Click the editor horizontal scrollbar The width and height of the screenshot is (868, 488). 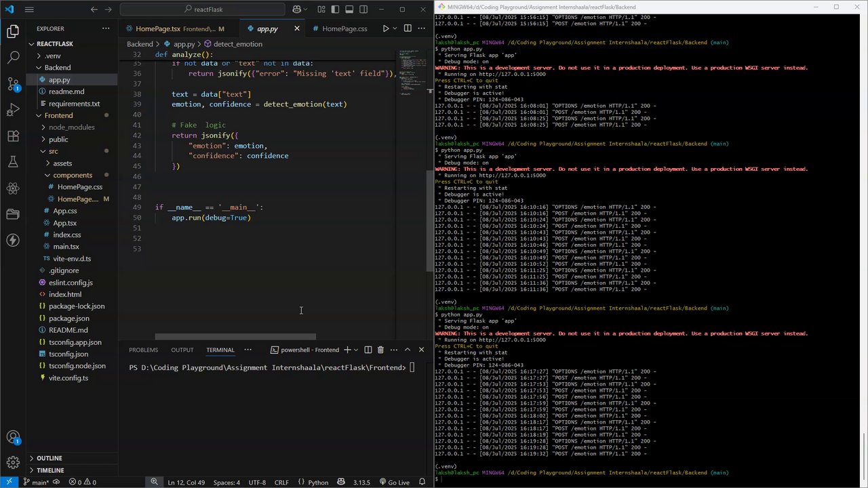pyautogui.click(x=235, y=337)
